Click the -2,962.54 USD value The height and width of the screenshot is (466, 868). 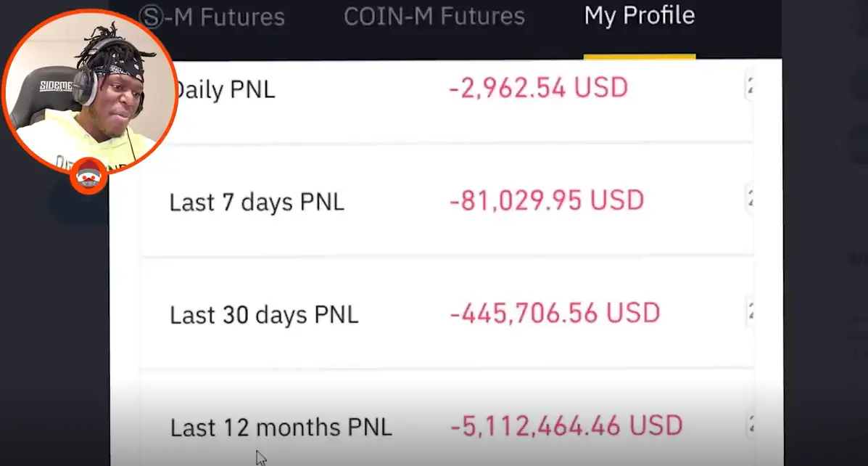tap(538, 88)
